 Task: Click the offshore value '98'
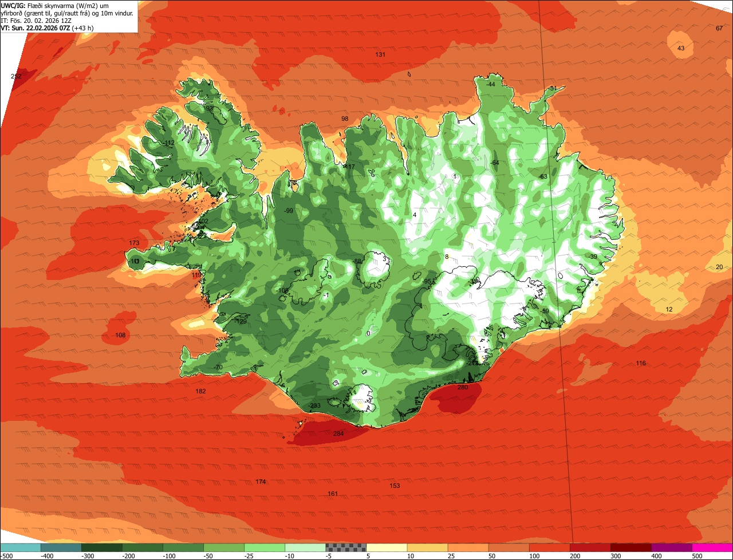tap(345, 119)
